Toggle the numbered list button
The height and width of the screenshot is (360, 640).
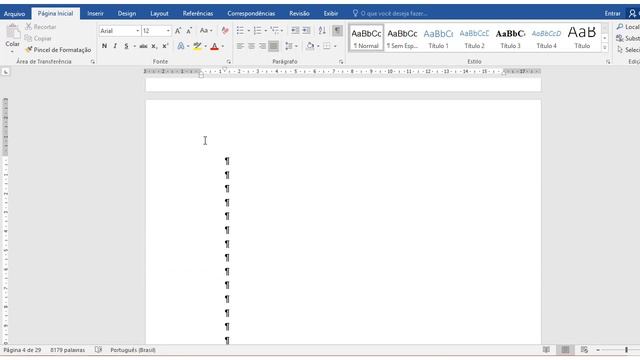coord(257,31)
